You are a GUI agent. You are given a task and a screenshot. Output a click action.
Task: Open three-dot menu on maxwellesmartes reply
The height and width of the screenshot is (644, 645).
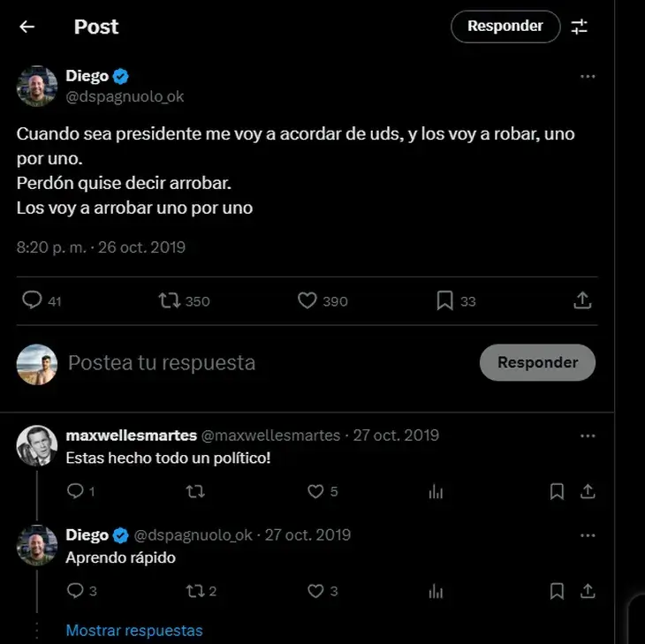(x=588, y=436)
